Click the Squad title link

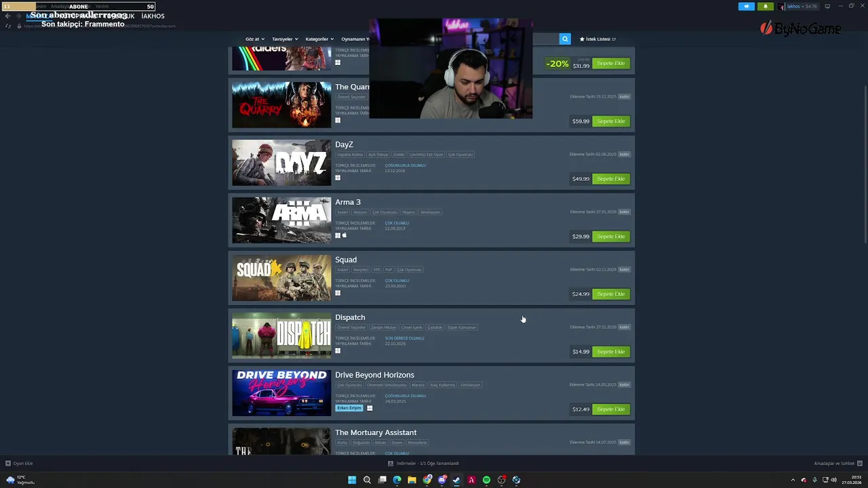point(346,260)
